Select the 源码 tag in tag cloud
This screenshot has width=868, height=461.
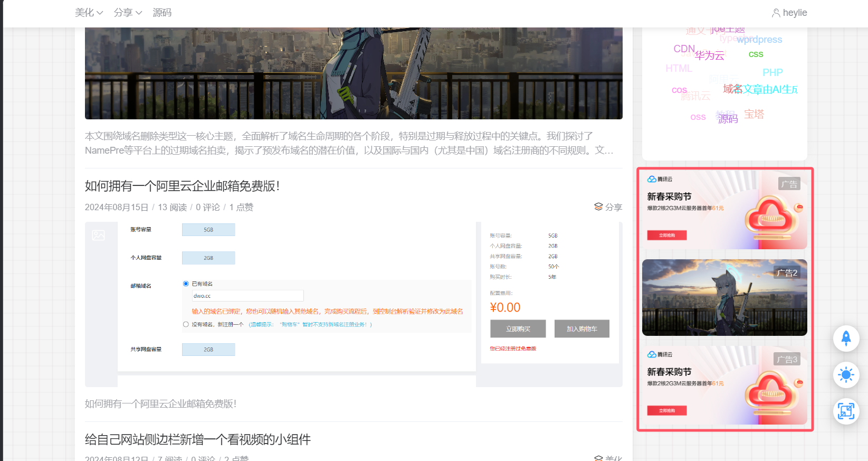[728, 119]
